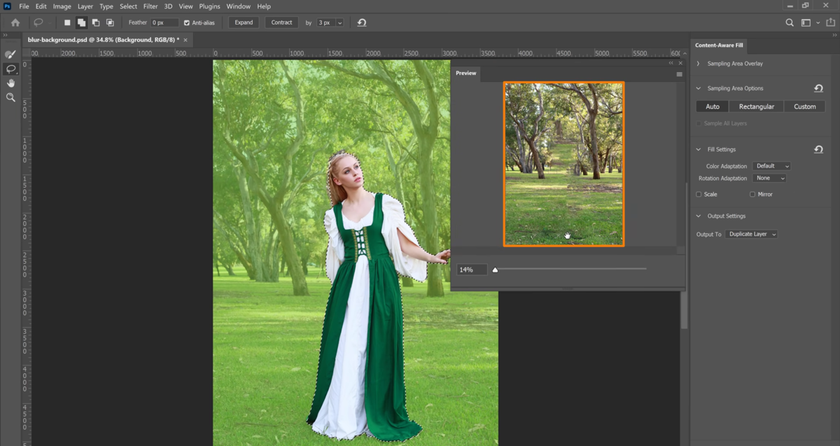Open the Select menu
840x446 pixels.
pyautogui.click(x=128, y=6)
